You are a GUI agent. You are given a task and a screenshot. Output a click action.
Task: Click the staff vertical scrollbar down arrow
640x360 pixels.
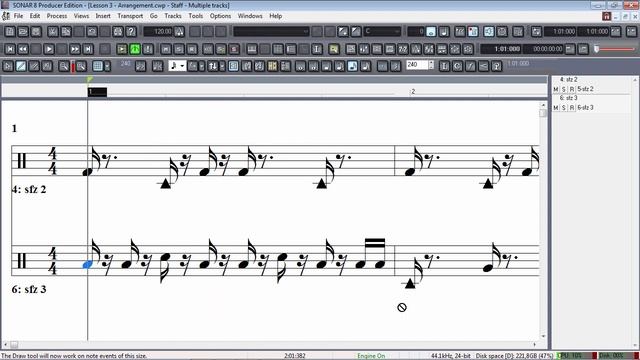[x=543, y=336]
